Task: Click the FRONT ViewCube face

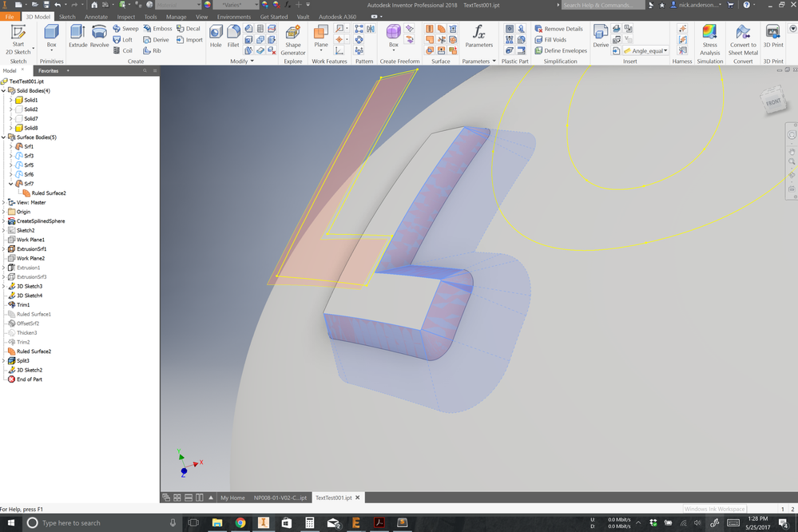Action: [773, 101]
